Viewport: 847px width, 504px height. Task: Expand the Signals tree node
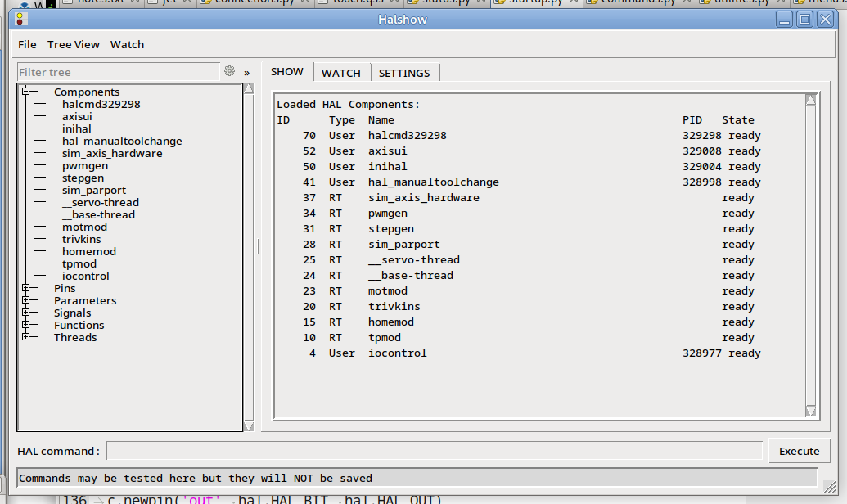tap(26, 313)
